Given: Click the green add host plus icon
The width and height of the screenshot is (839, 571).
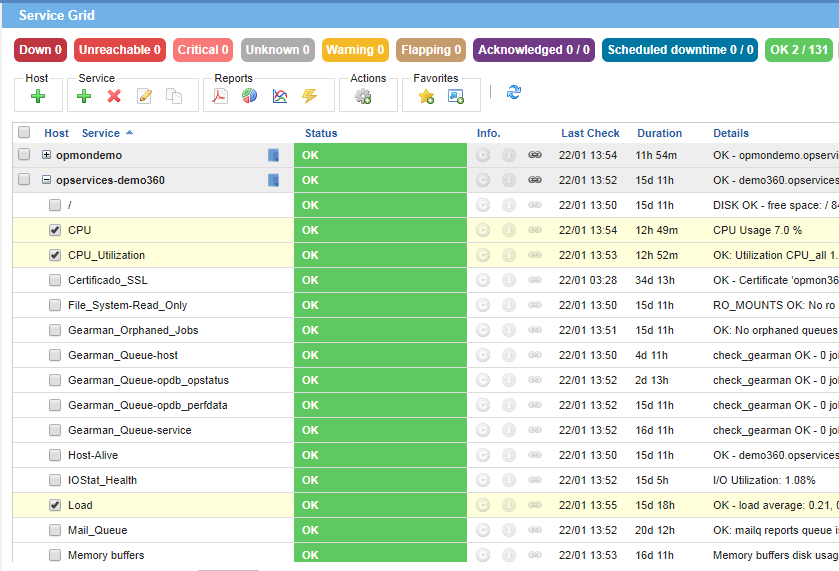Looking at the screenshot, I should [38, 96].
